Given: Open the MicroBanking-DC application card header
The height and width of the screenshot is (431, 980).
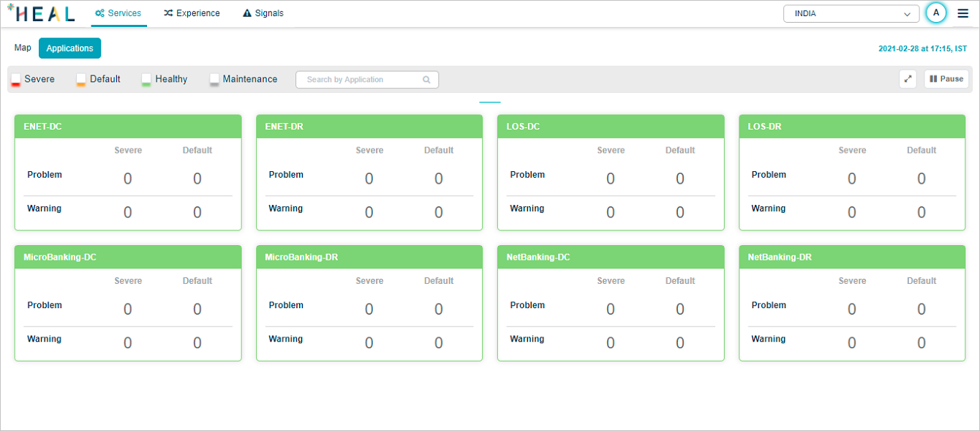Looking at the screenshot, I should (x=128, y=257).
